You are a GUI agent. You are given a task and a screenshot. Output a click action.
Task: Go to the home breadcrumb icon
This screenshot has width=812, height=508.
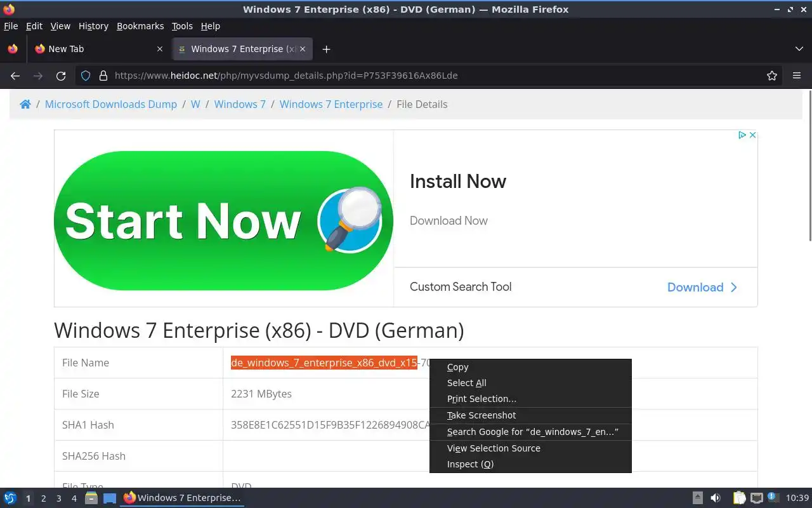click(25, 104)
